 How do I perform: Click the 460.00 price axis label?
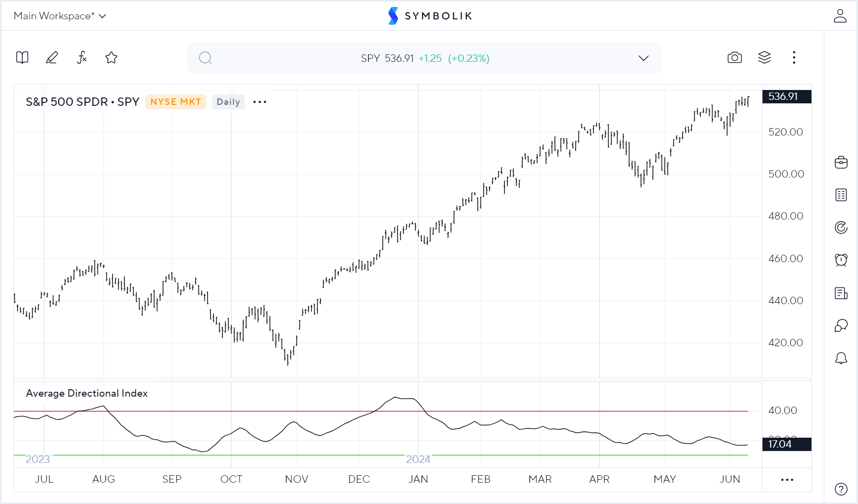click(x=786, y=259)
